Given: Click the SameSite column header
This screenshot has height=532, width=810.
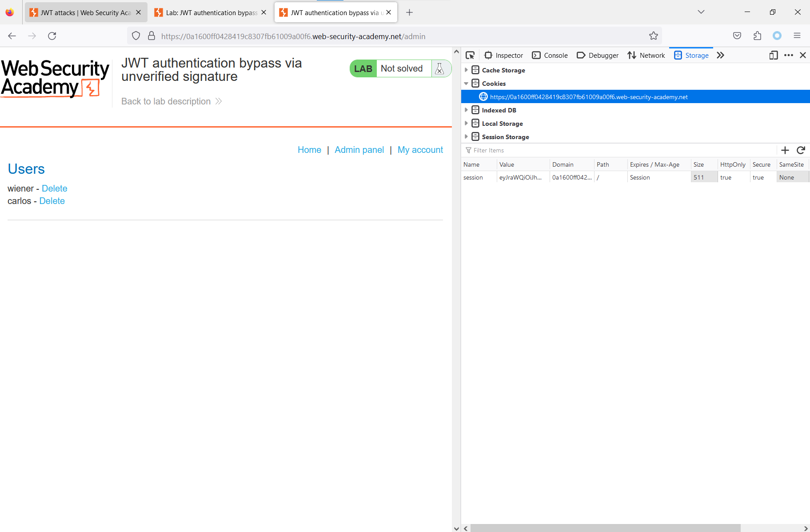Looking at the screenshot, I should pyautogui.click(x=793, y=164).
